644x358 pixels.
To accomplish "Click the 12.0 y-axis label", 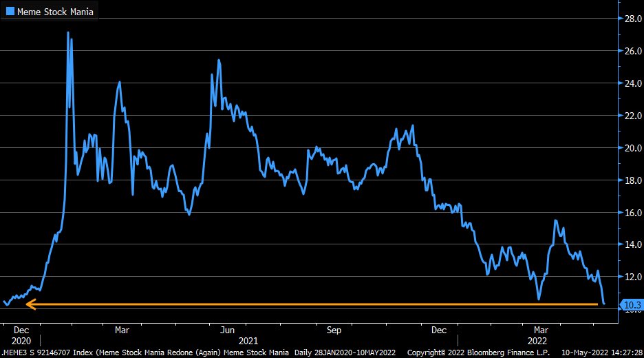I will [633, 277].
